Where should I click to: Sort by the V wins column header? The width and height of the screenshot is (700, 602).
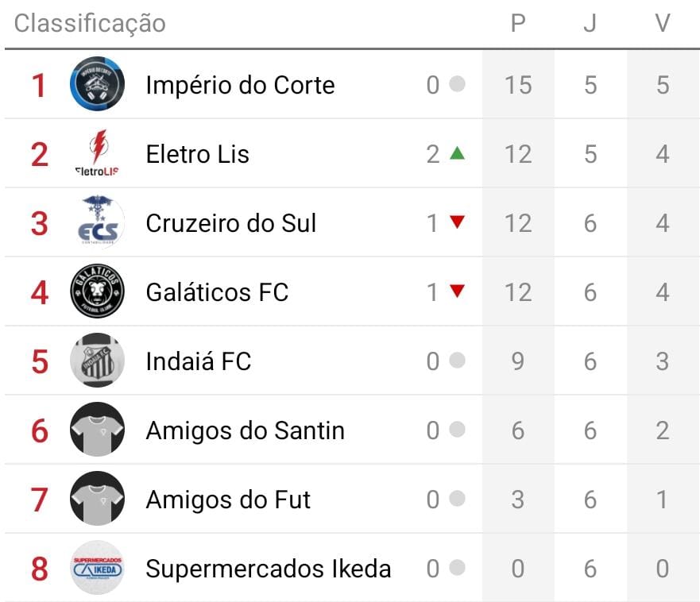[x=663, y=24]
